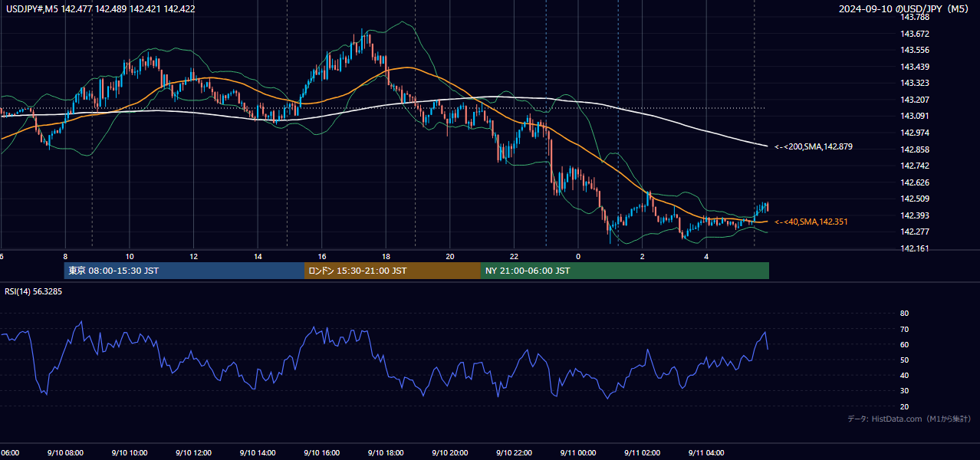Image resolution: width=980 pixels, height=460 pixels.
Task: Click price axis value 143.439
Action: [916, 67]
